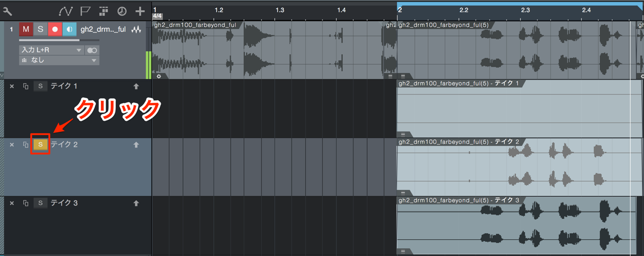Click the layers waveform icon on track 1
644x256 pixels.
click(136, 29)
